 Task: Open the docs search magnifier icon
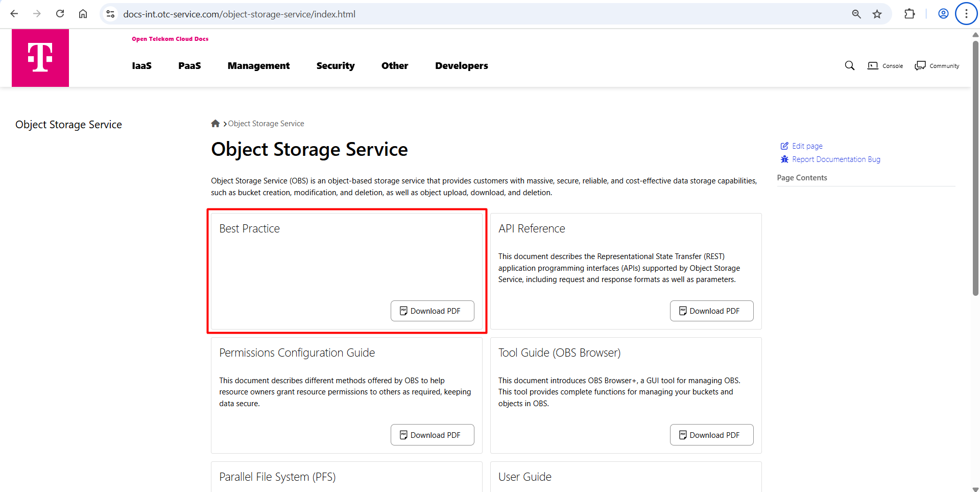pos(849,65)
